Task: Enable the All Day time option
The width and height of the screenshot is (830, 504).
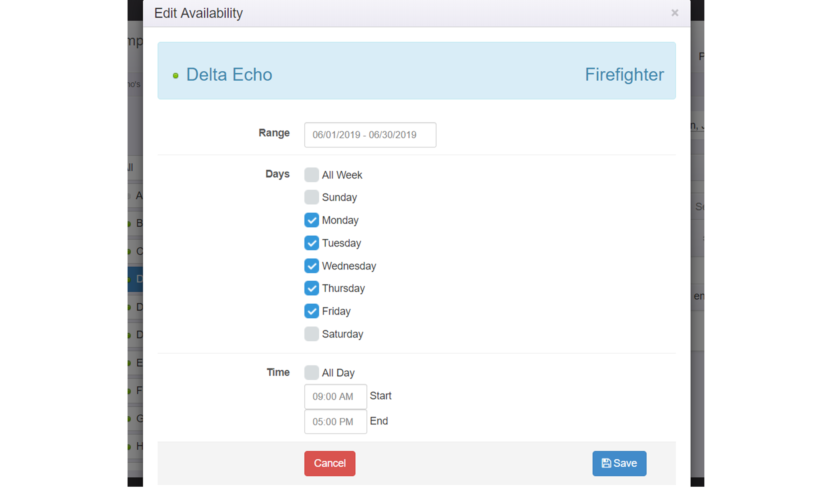Action: (311, 373)
